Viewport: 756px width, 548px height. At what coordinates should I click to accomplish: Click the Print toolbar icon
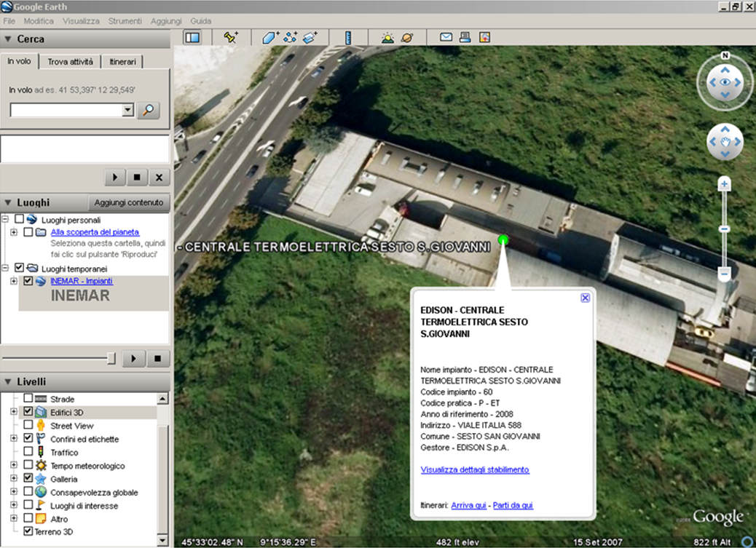tap(465, 37)
